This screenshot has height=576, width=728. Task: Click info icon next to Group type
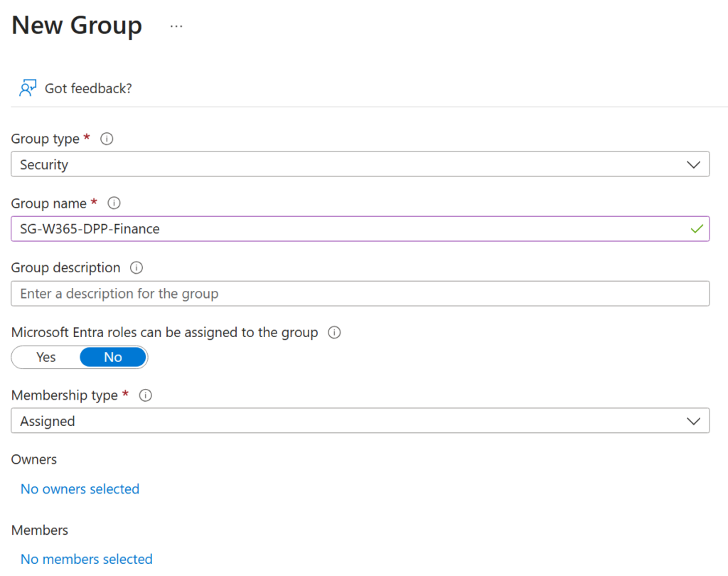click(107, 139)
